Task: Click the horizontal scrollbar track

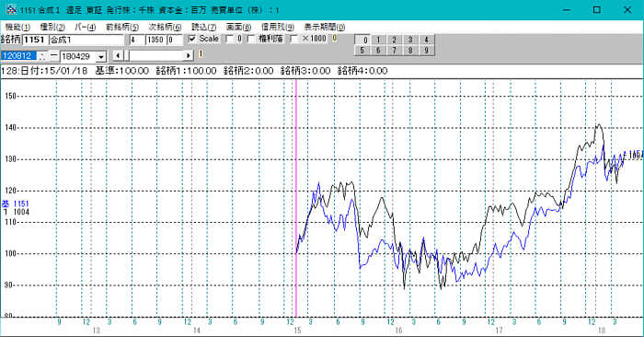Action: click(x=156, y=55)
